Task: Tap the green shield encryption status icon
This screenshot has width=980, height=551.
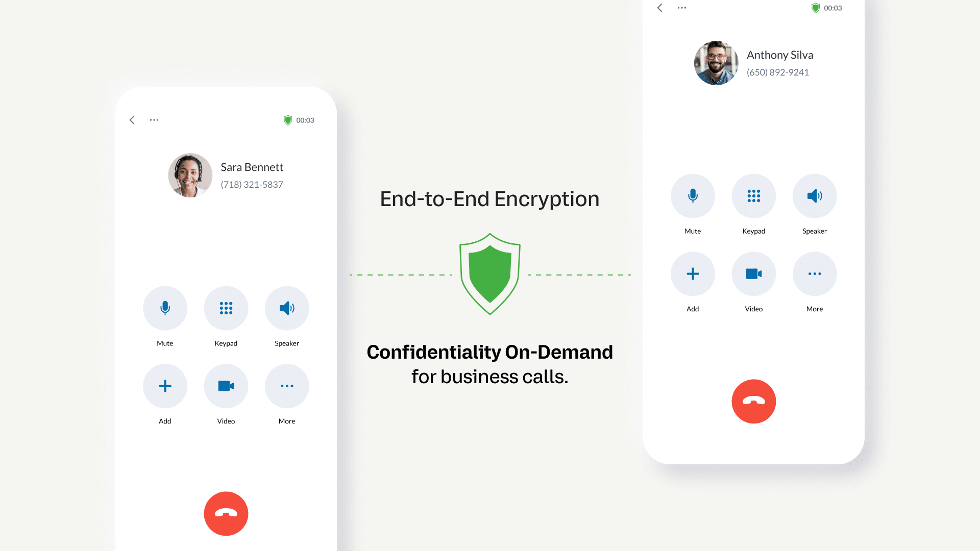Action: tap(288, 120)
